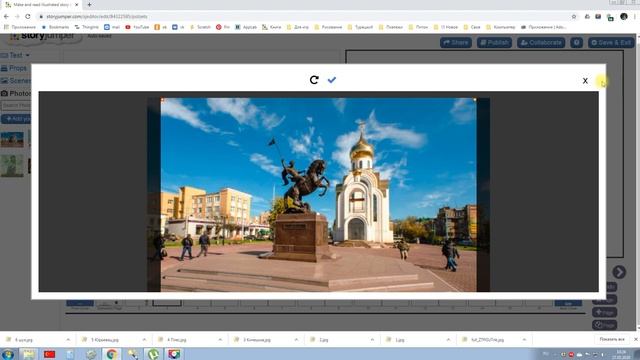The image size is (640, 360).
Task: Open the help question mark icon
Action: pyautogui.click(x=576, y=42)
